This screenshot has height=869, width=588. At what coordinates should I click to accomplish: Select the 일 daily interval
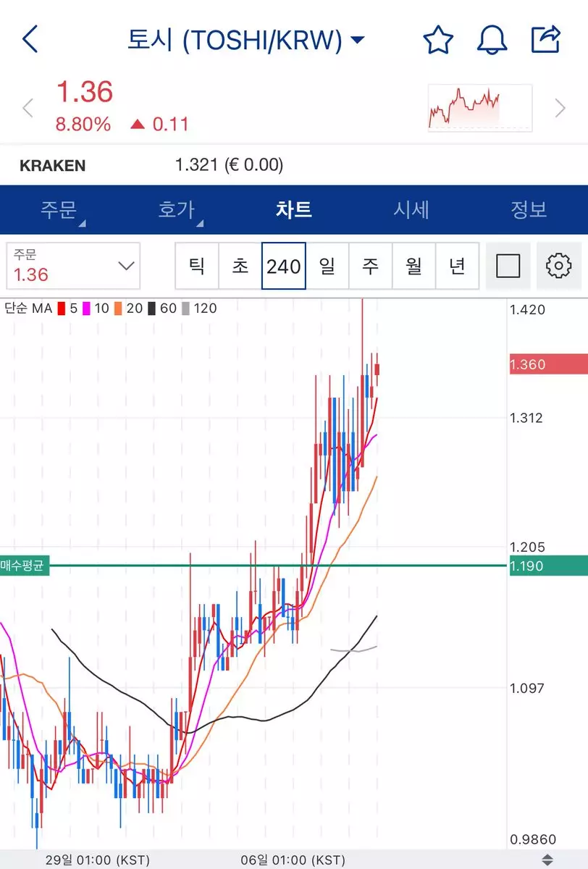tap(327, 266)
